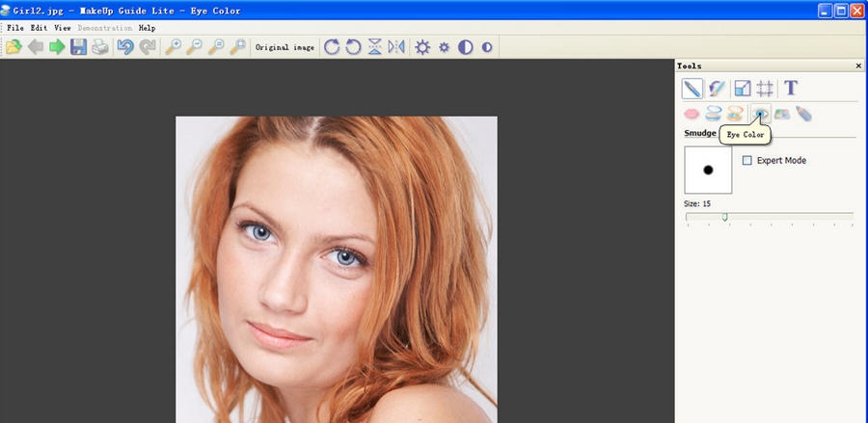Screen dimensions: 868x423
Task: Select the Crop tool in Tools panel
Action: pyautogui.click(x=765, y=89)
